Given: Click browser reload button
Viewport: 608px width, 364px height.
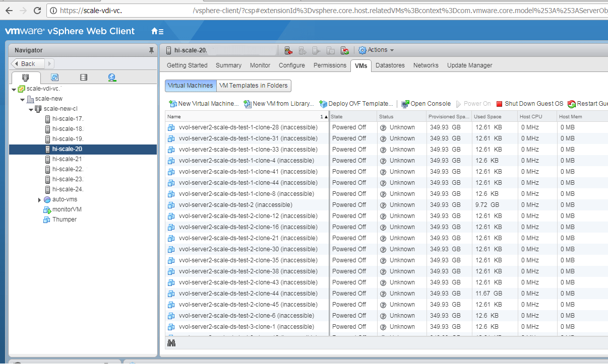Looking at the screenshot, I should pyautogui.click(x=37, y=10).
